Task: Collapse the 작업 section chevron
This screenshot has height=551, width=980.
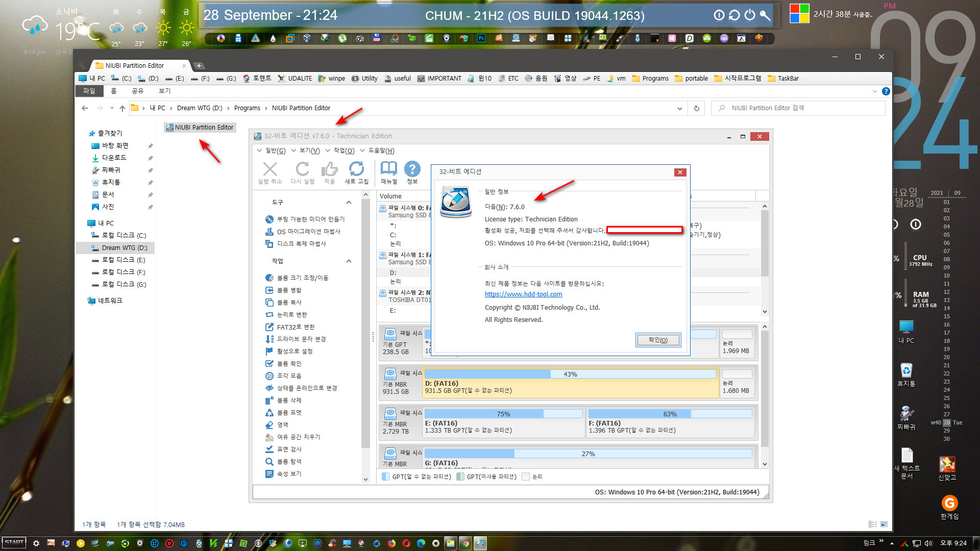Action: tap(349, 261)
